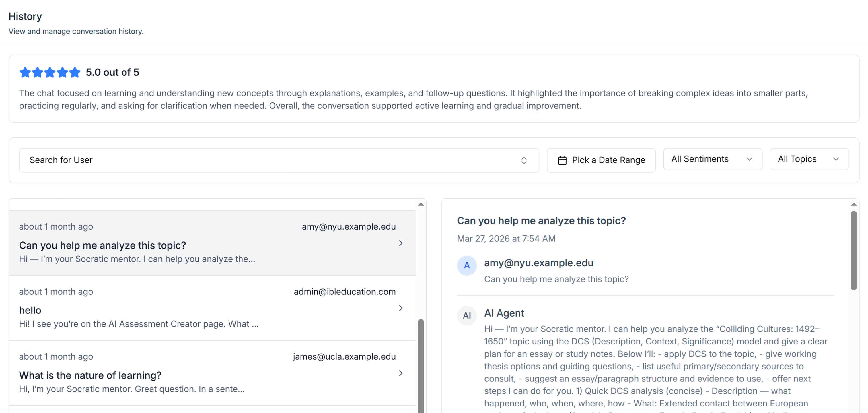
Task: Expand the All Topics dropdown
Action: point(809,159)
